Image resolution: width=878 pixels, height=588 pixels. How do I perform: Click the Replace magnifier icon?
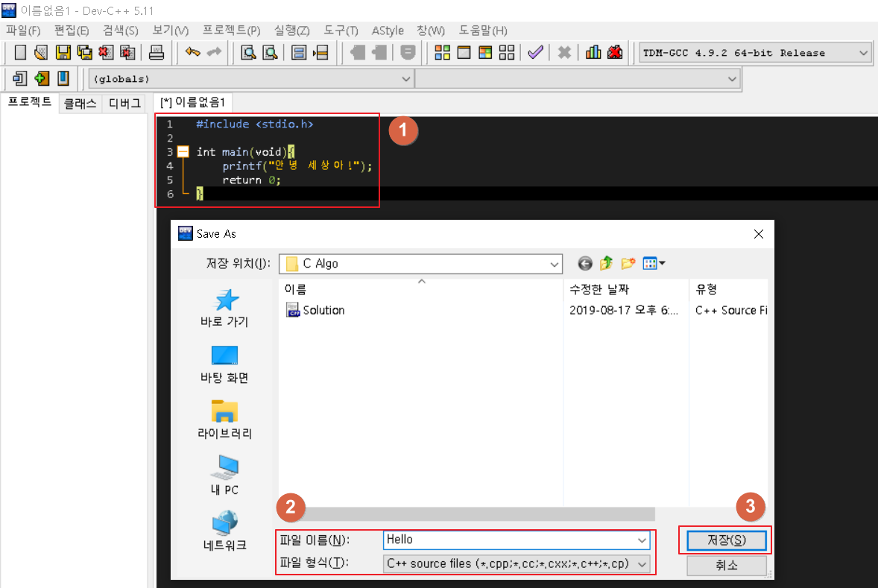270,53
